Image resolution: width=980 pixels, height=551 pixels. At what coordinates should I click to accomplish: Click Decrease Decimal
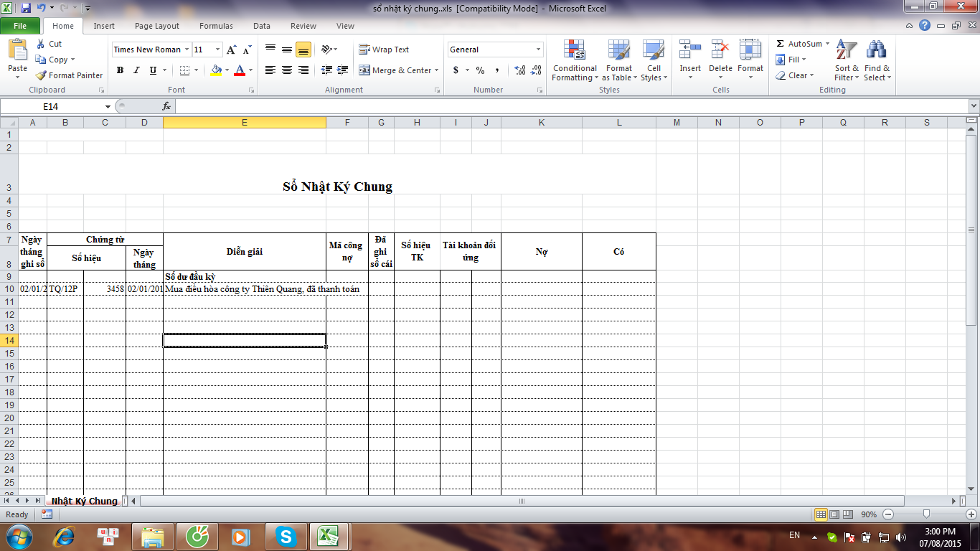point(536,70)
